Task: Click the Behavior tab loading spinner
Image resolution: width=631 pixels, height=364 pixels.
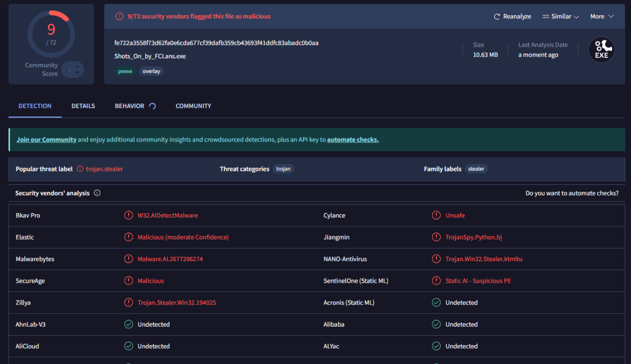Action: pyautogui.click(x=152, y=106)
